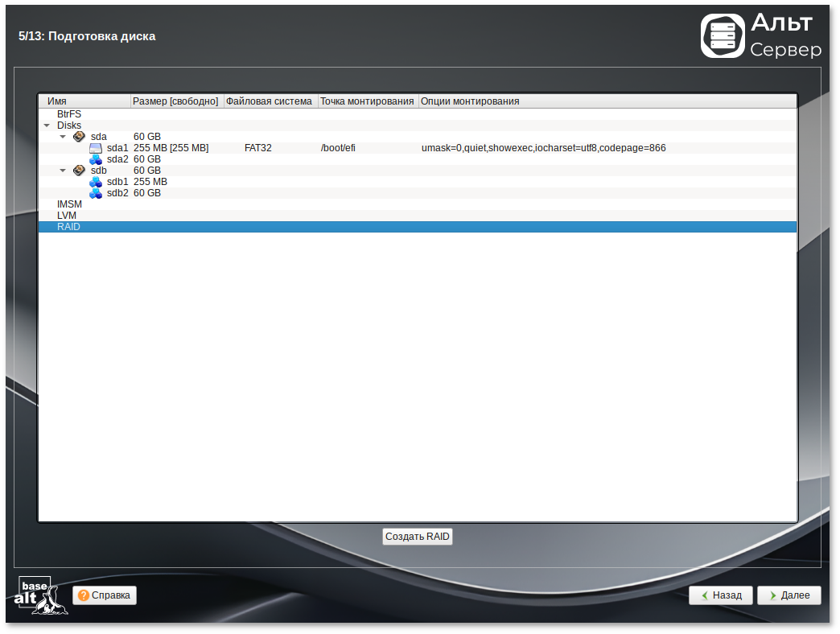Click the sda1 partition icon

click(96, 148)
